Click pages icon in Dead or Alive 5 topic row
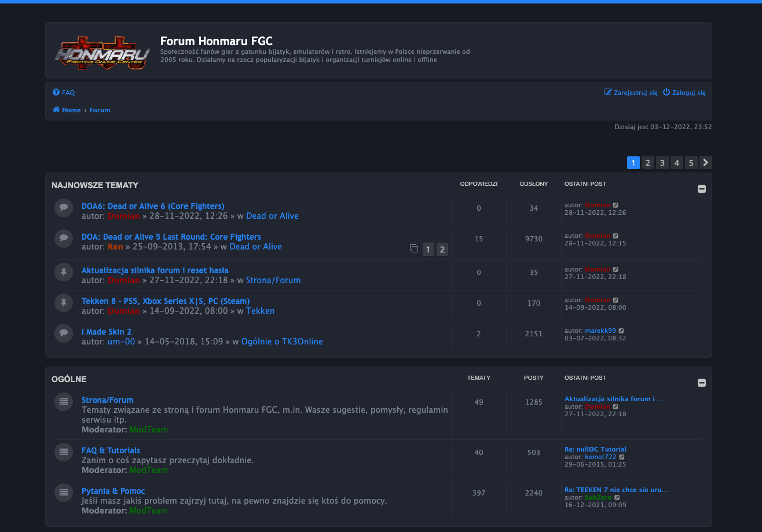 414,249
